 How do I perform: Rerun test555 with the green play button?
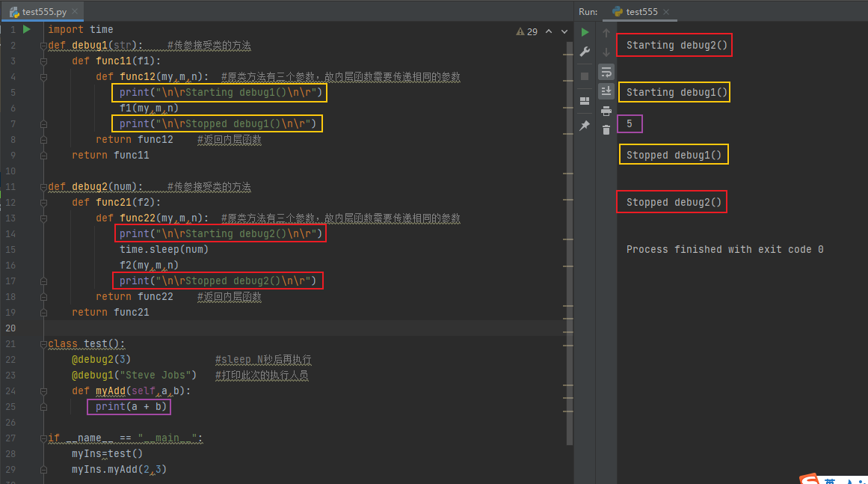tap(585, 33)
